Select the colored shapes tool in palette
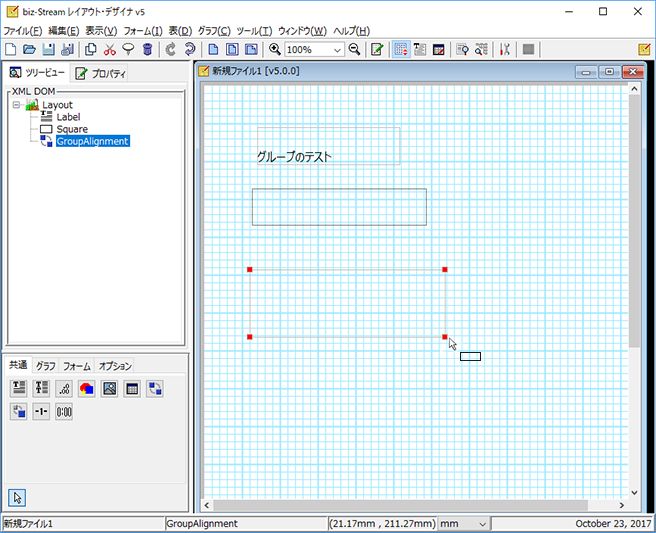This screenshot has height=533, width=656. pos(87,388)
